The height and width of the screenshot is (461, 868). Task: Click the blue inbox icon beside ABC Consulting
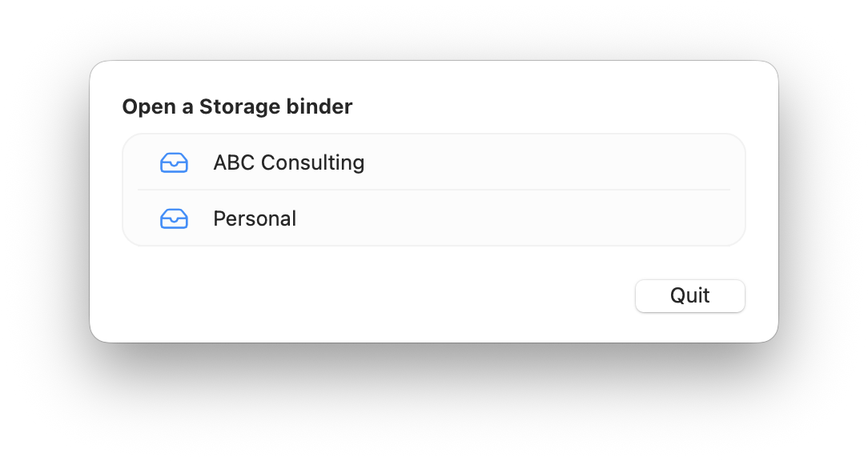[x=174, y=162]
